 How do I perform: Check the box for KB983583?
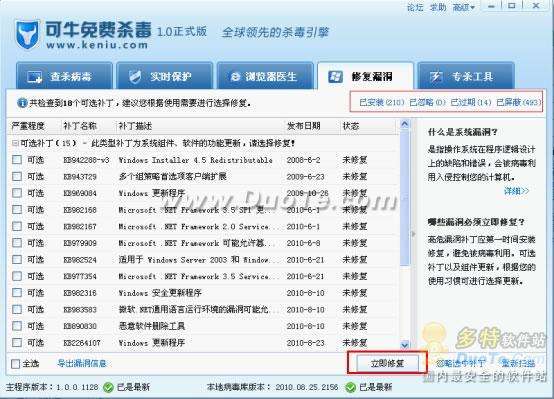click(x=17, y=309)
